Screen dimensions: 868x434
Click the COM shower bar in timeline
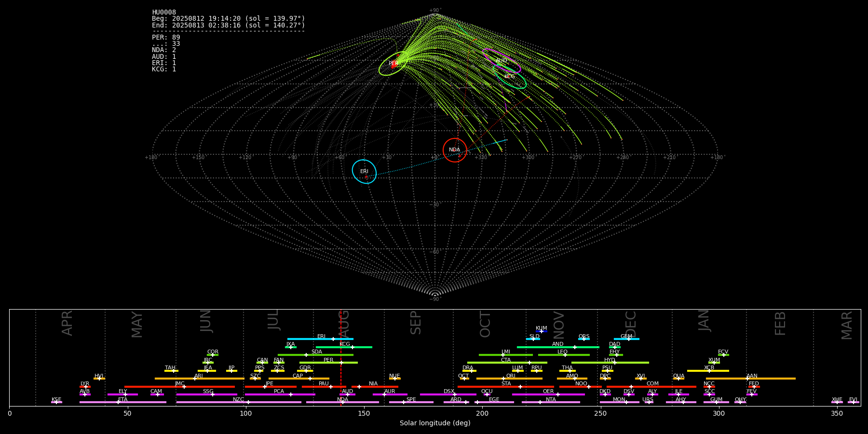point(651,387)
